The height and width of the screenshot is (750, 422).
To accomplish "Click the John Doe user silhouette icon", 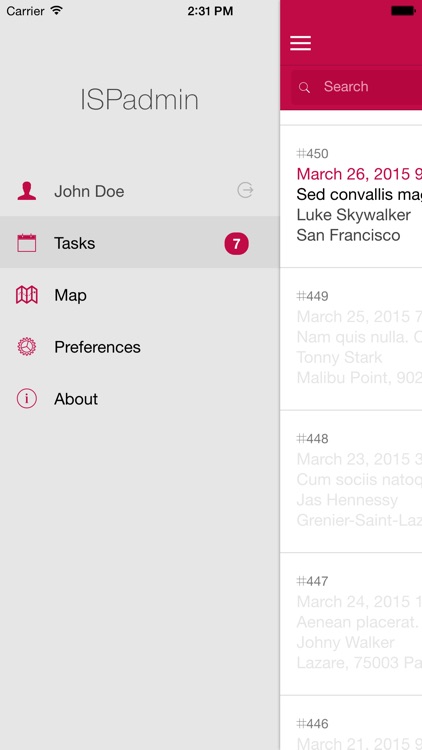I will [27, 191].
